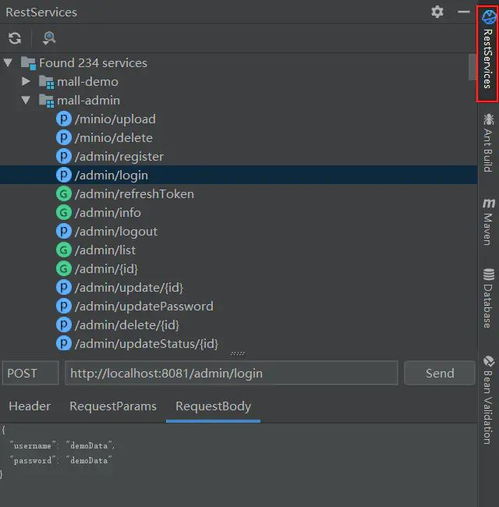Click the Send button
The height and width of the screenshot is (507, 499).
(x=439, y=373)
